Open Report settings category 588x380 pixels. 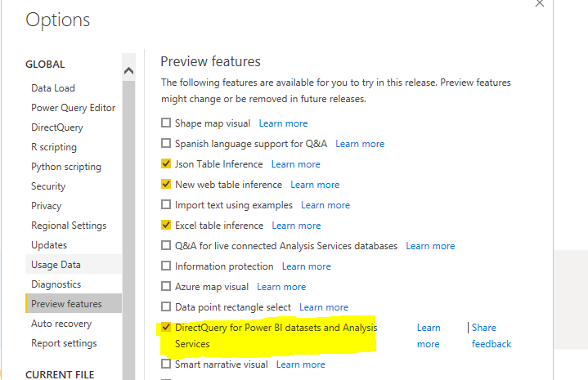pyautogui.click(x=64, y=343)
